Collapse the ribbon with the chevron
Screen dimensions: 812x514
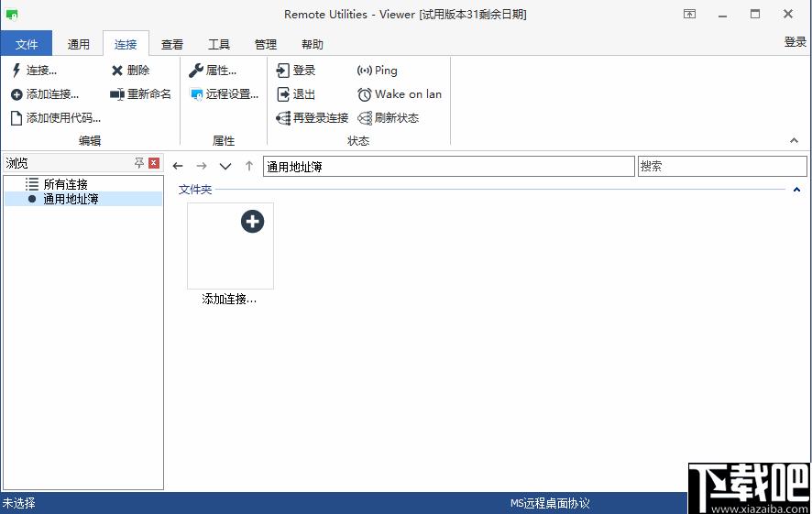(794, 140)
